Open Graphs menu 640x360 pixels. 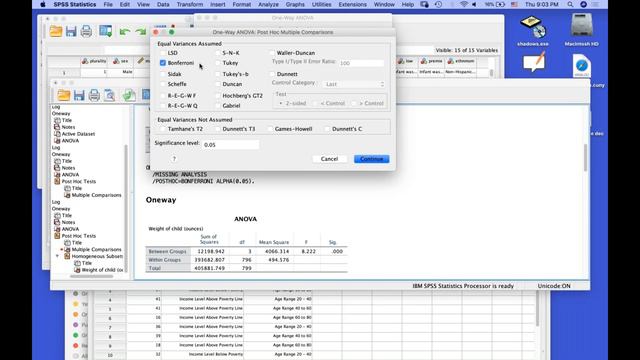click(x=295, y=4)
